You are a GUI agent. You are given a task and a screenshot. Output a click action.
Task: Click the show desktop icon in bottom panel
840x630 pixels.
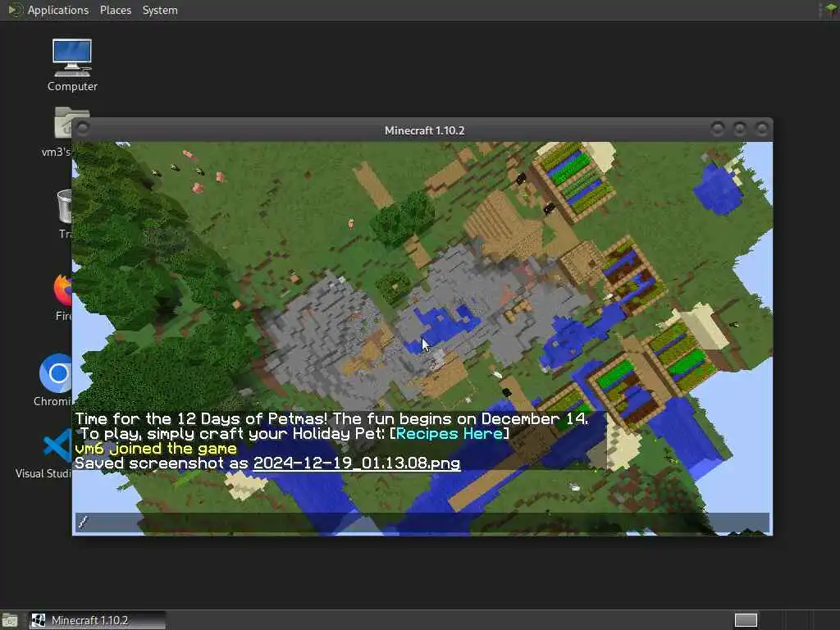point(10,620)
